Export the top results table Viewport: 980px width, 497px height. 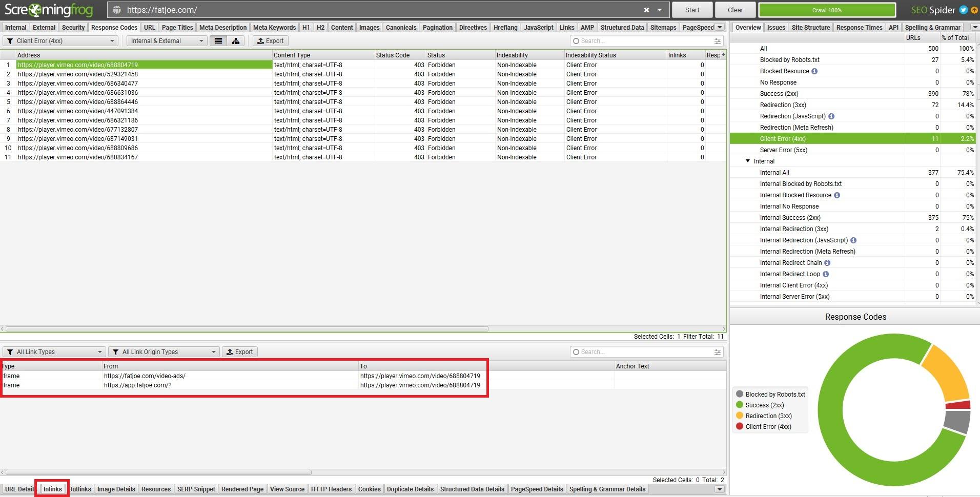(271, 40)
